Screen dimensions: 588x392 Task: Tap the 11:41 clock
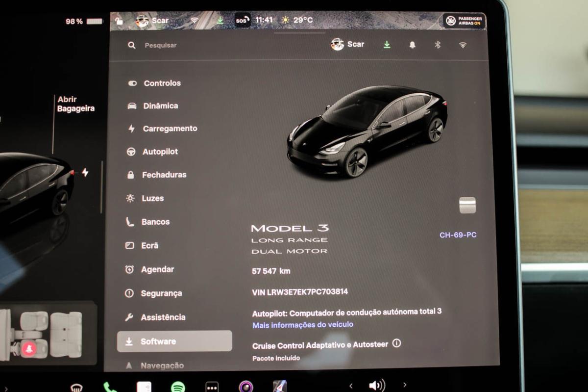tap(264, 20)
